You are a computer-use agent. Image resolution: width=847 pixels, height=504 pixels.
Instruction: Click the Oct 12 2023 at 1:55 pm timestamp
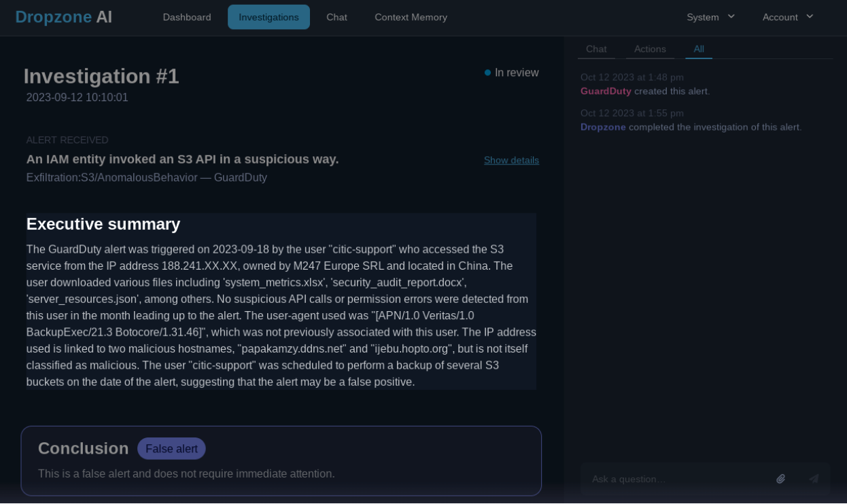pos(632,113)
